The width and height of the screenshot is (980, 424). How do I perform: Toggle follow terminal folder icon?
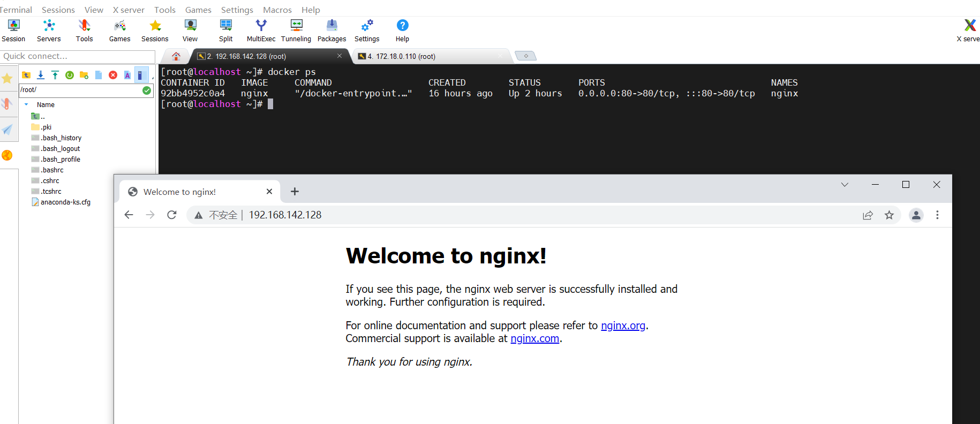click(x=141, y=75)
